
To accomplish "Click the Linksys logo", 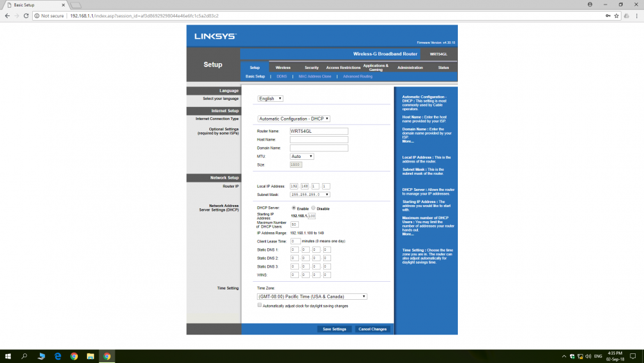I will [x=215, y=36].
